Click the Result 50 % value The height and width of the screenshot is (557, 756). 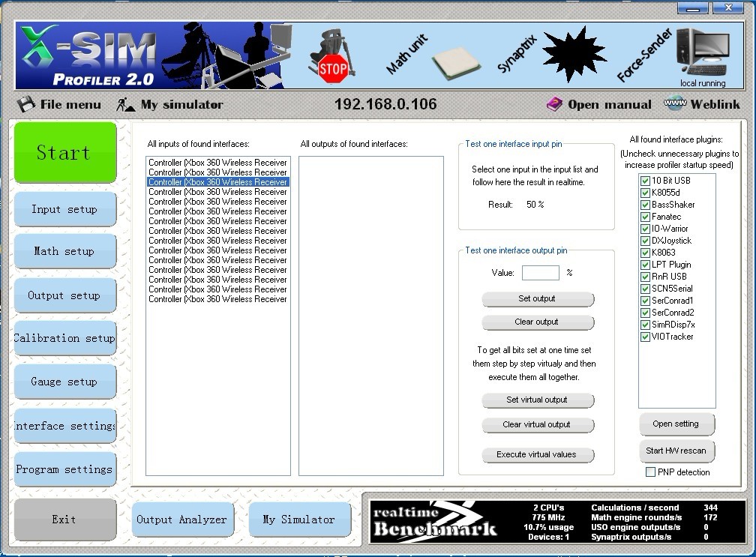point(535,205)
